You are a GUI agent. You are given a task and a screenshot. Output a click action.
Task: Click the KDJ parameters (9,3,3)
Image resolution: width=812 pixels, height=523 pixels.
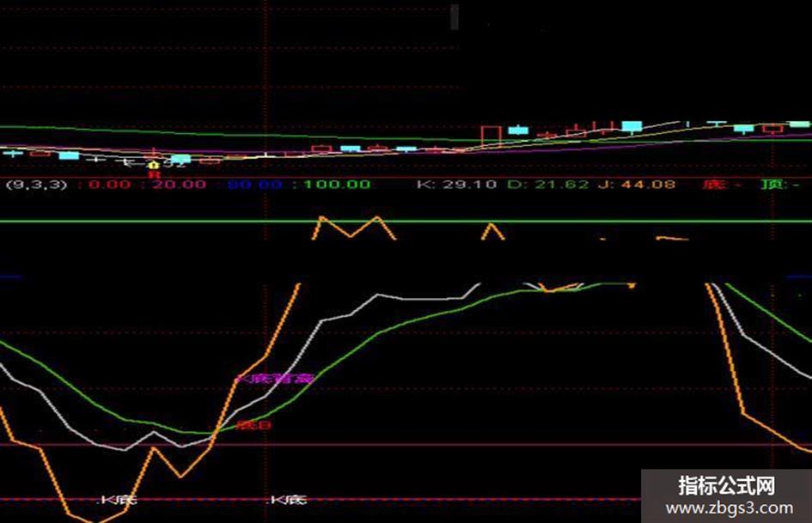(x=36, y=185)
